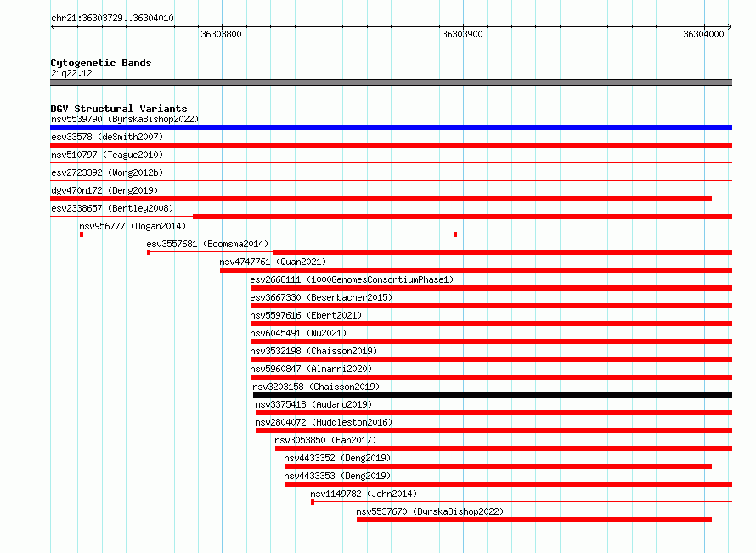The height and width of the screenshot is (553, 756).
Task: Click the nsv956777 thin variant line
Action: 268,234
